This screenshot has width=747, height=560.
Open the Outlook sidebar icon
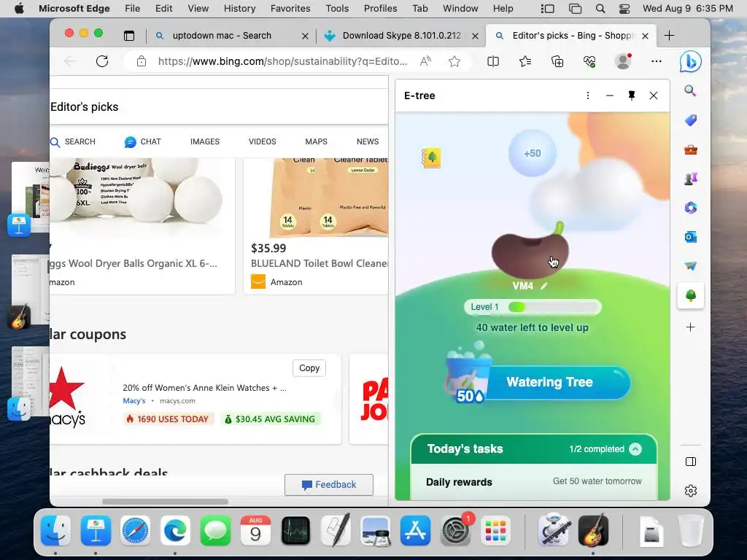[690, 237]
